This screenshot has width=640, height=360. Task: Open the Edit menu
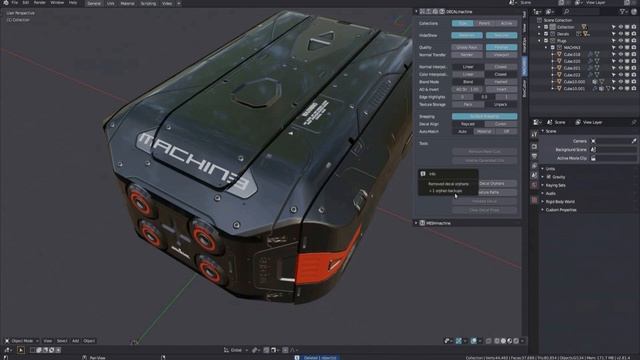(26, 2)
